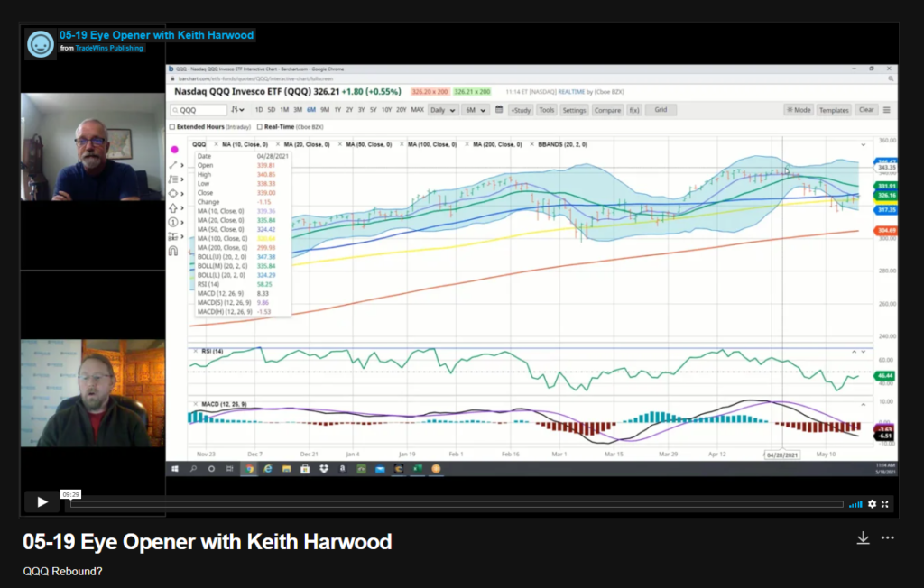Image resolution: width=924 pixels, height=588 pixels.
Task: Open the Daily frequency dropdown
Action: click(442, 110)
